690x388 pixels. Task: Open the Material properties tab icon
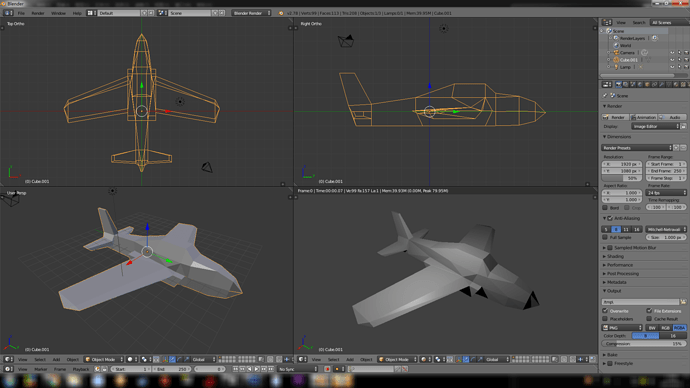676,84
